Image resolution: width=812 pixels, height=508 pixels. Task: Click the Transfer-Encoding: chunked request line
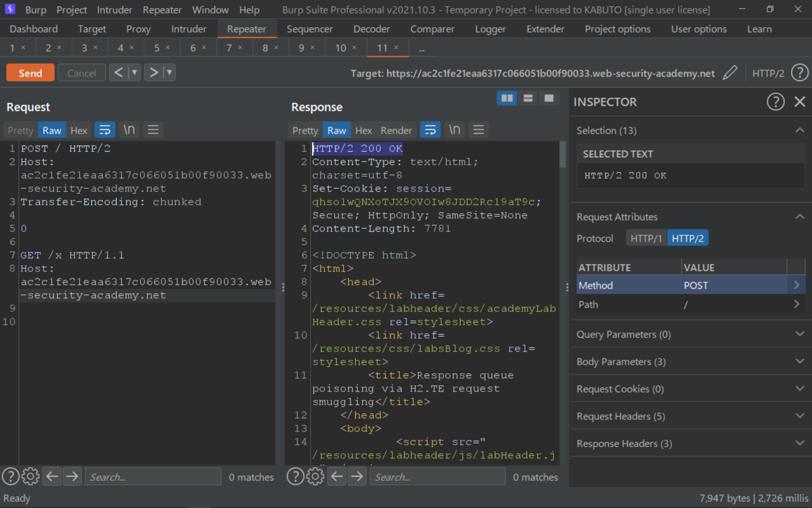pos(111,202)
